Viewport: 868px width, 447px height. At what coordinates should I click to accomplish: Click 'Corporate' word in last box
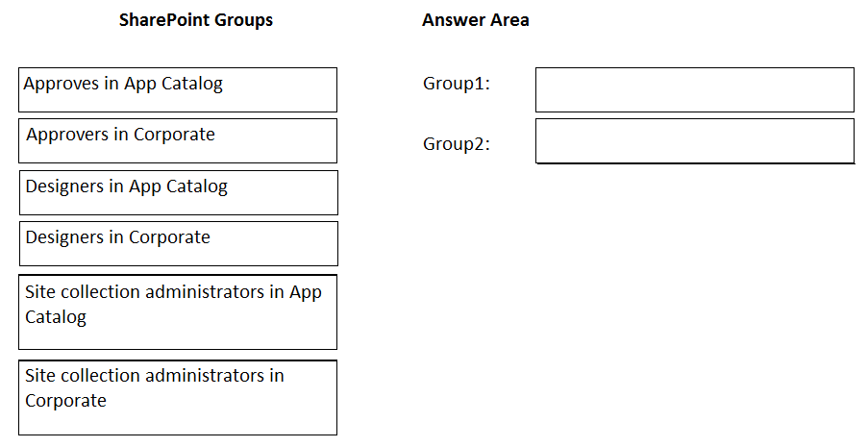tap(65, 401)
